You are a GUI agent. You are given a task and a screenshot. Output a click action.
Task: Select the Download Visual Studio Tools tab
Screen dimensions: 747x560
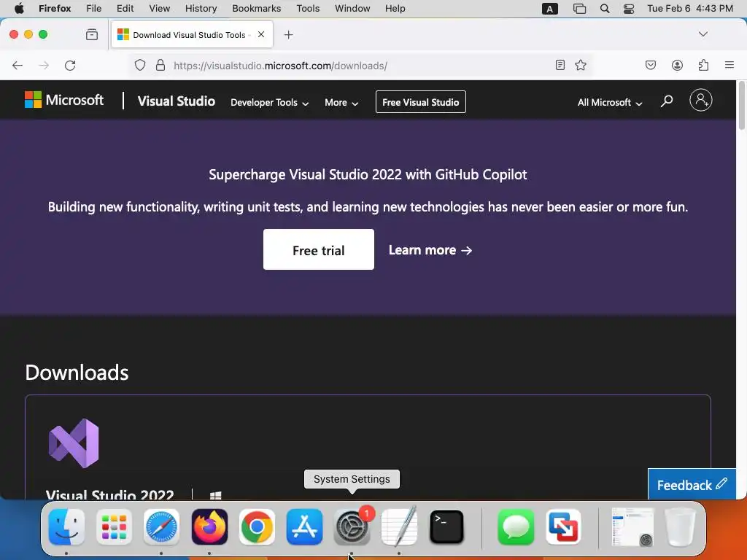192,34
